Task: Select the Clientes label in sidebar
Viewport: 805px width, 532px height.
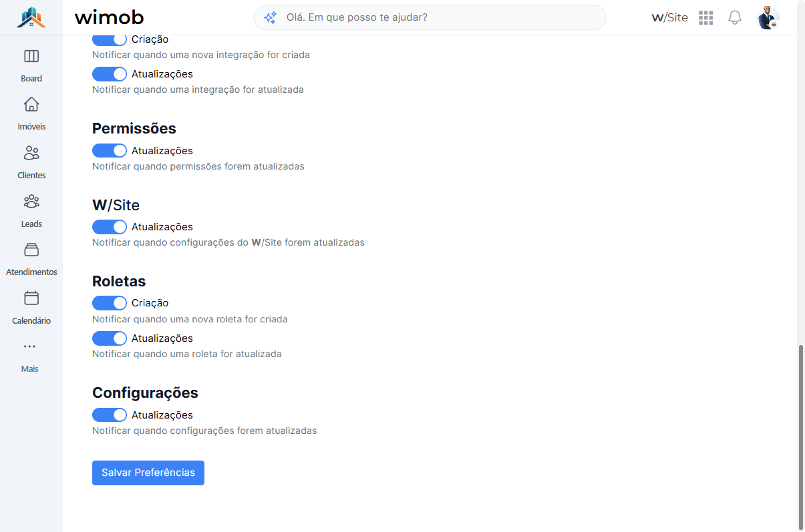Action: pyautogui.click(x=31, y=176)
